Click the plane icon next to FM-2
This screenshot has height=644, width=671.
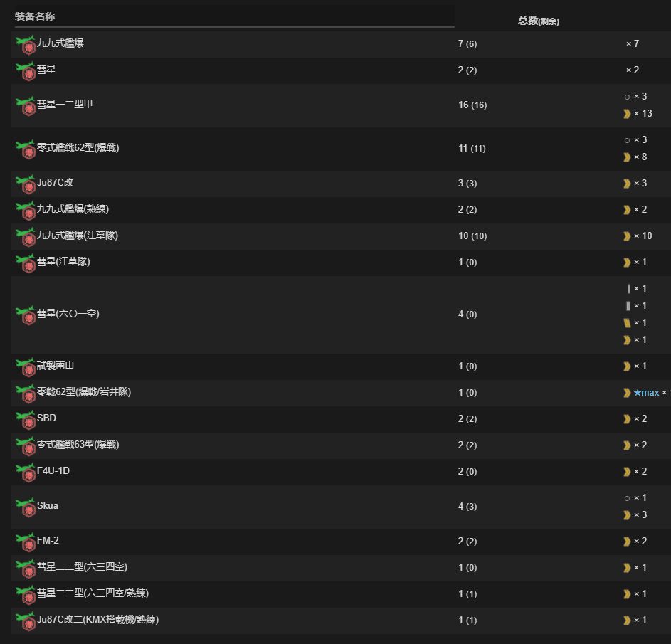26,542
